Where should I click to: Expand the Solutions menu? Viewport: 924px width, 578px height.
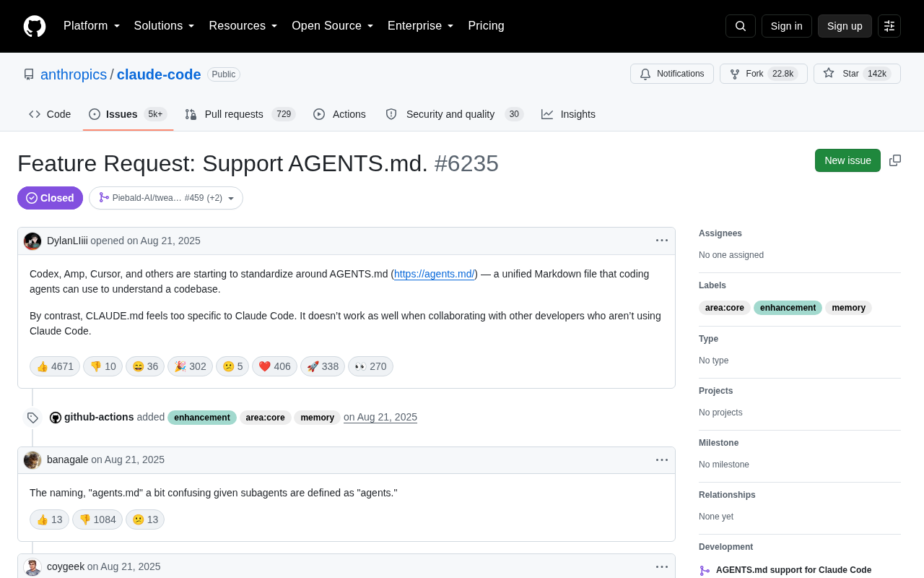165,26
